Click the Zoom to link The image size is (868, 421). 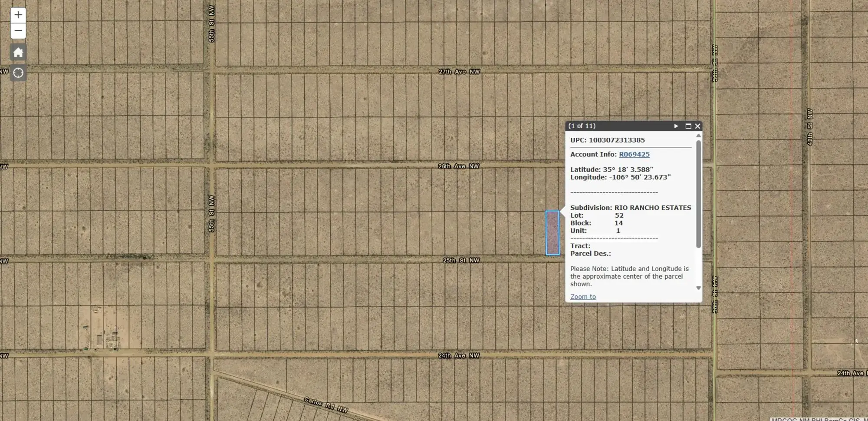[x=583, y=297]
